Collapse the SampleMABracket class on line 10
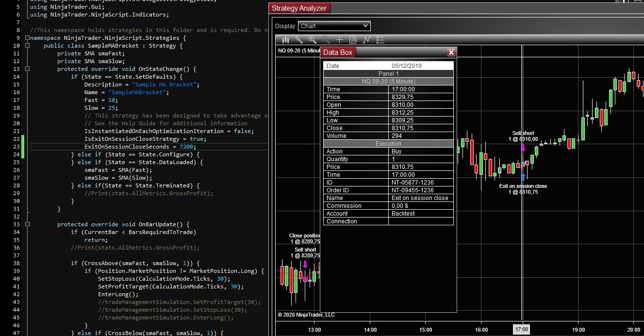This screenshot has height=336, width=644. point(28,46)
